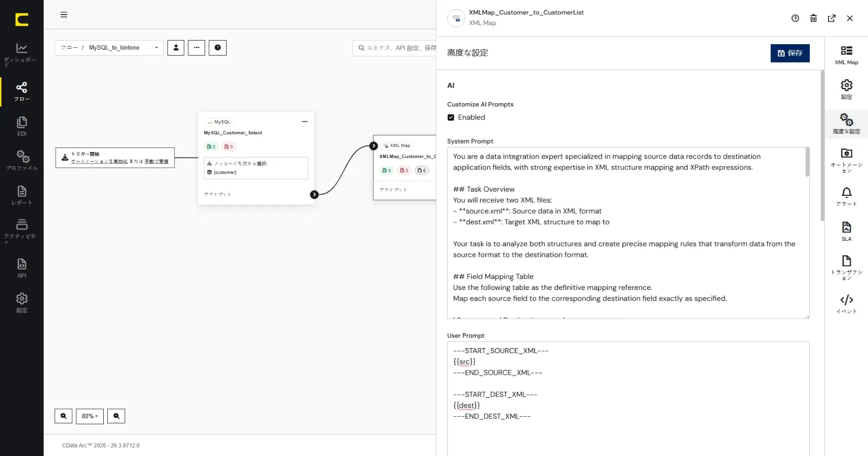Click the XMLMap_Customer_to_CustomerList panel title

(x=526, y=13)
